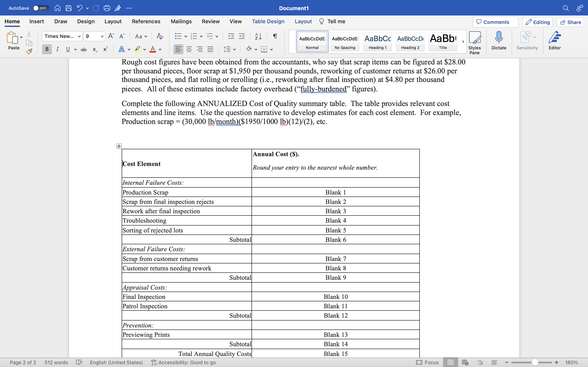The height and width of the screenshot is (367, 588).
Task: Click the Clear Formatting icon
Action: (160, 36)
